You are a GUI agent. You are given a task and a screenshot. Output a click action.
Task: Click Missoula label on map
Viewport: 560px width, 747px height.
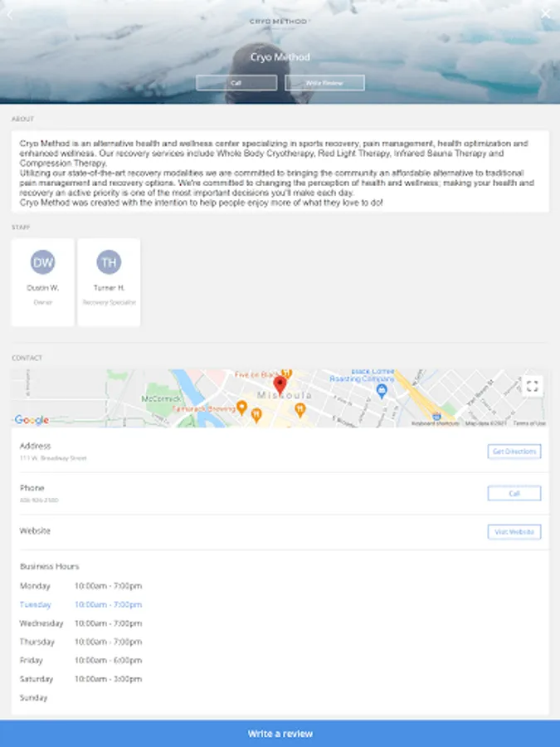(285, 395)
